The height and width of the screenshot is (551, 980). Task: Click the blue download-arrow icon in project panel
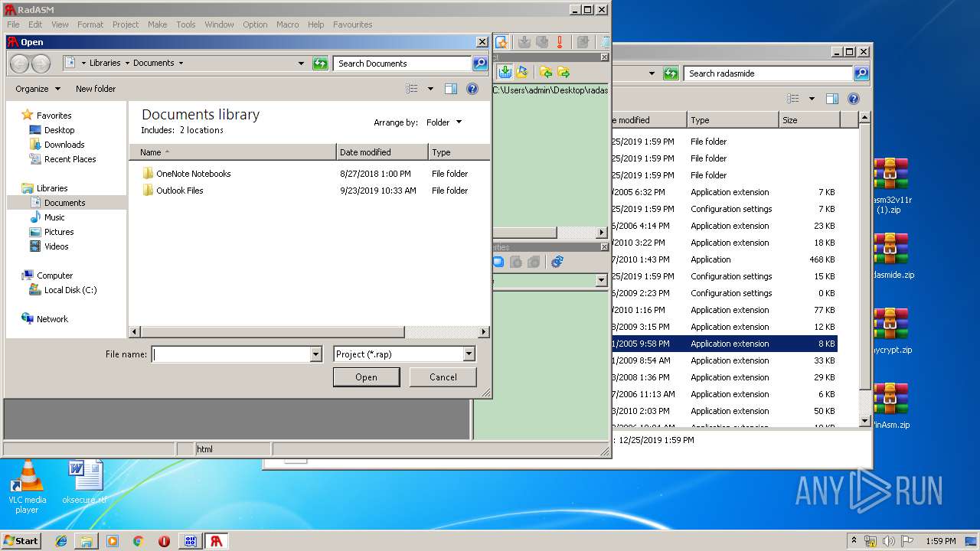505,72
